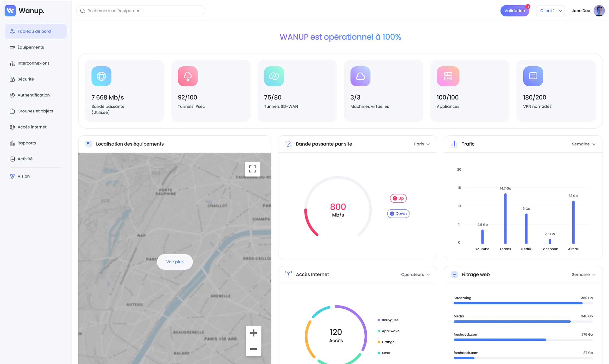
Task: Open Trafic Semaine period dropdown
Action: [583, 144]
